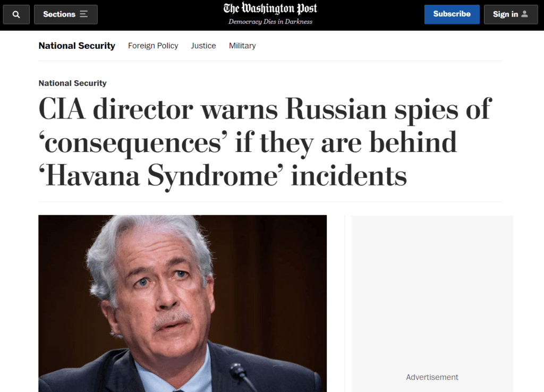The height and width of the screenshot is (392, 544).
Task: Open the article photo of the CIA director
Action: [x=183, y=303]
